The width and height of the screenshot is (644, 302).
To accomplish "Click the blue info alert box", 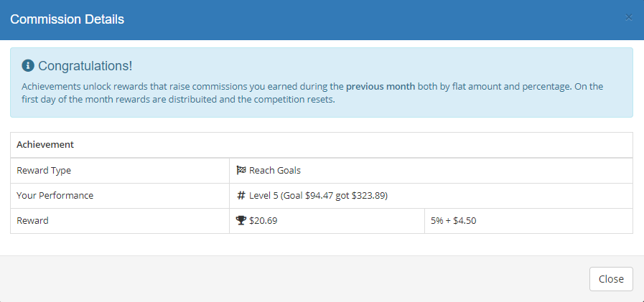I will tap(322, 82).
